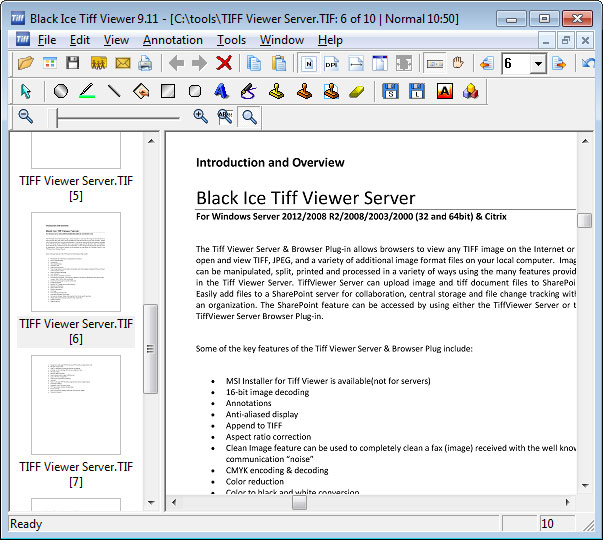This screenshot has width=603, height=540.
Task: Activate the hand pan tool
Action: point(458,63)
